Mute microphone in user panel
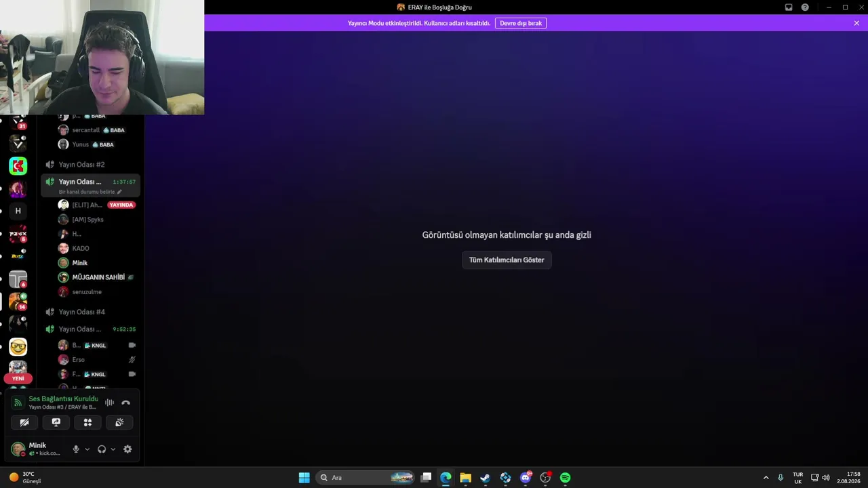 76,449
